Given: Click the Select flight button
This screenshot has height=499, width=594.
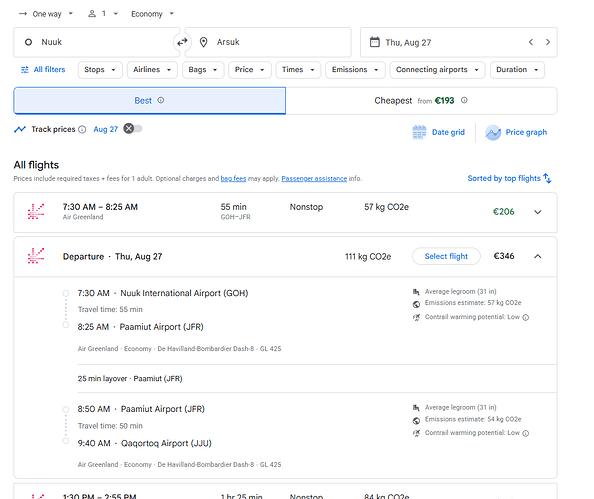Looking at the screenshot, I should coord(446,257).
